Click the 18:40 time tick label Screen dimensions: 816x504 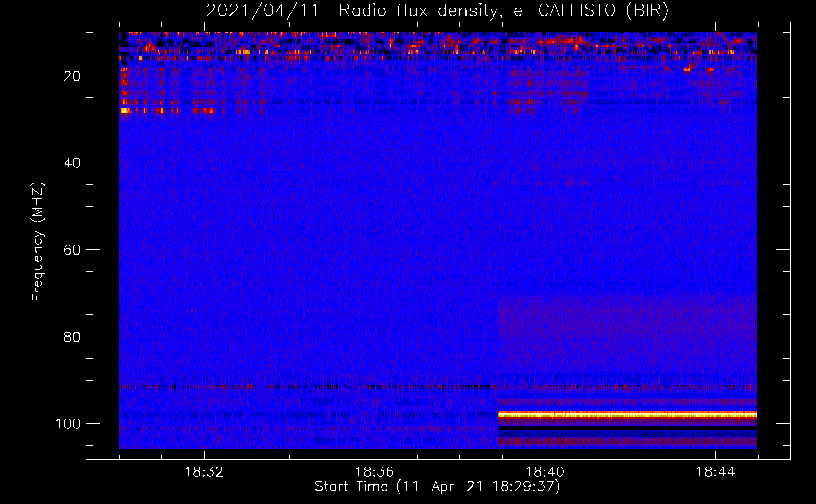(545, 472)
